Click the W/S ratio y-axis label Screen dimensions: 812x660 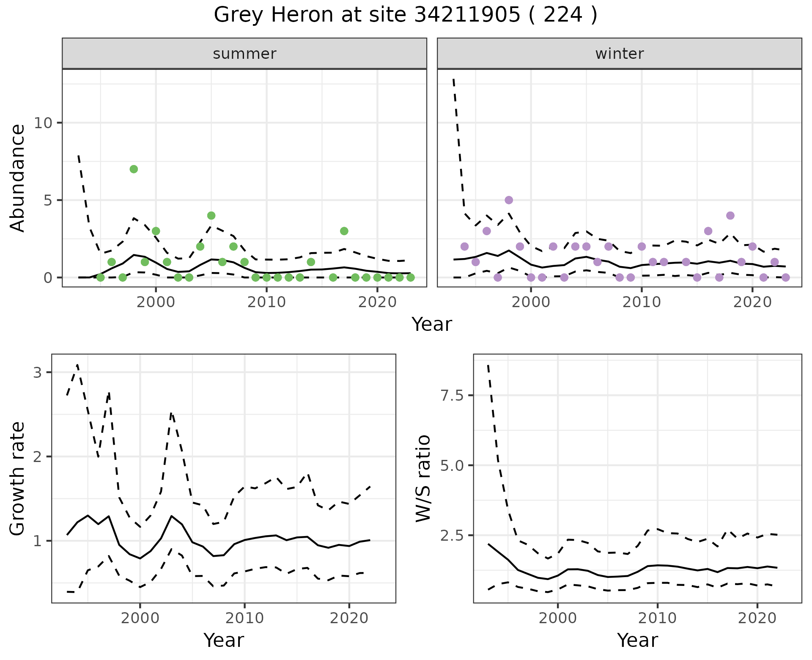click(x=423, y=478)
